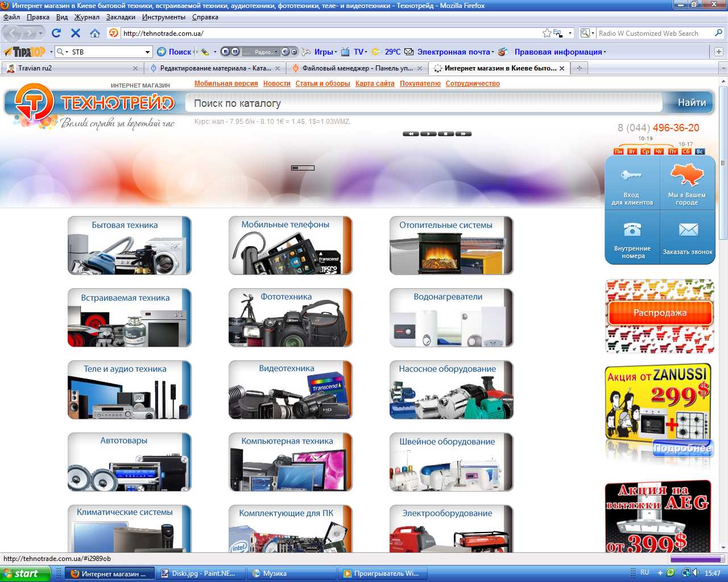
Task: Click the 29°C weather icon in toolbar
Action: tap(377, 52)
